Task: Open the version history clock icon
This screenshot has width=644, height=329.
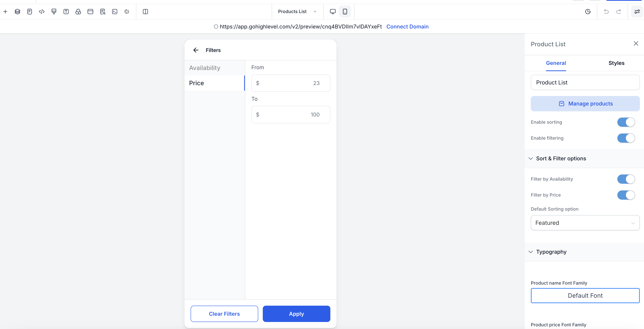Action: (588, 12)
